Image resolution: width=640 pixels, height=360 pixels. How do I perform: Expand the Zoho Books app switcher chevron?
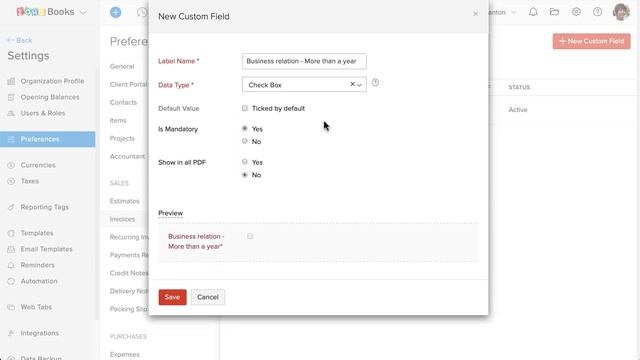pos(83,13)
